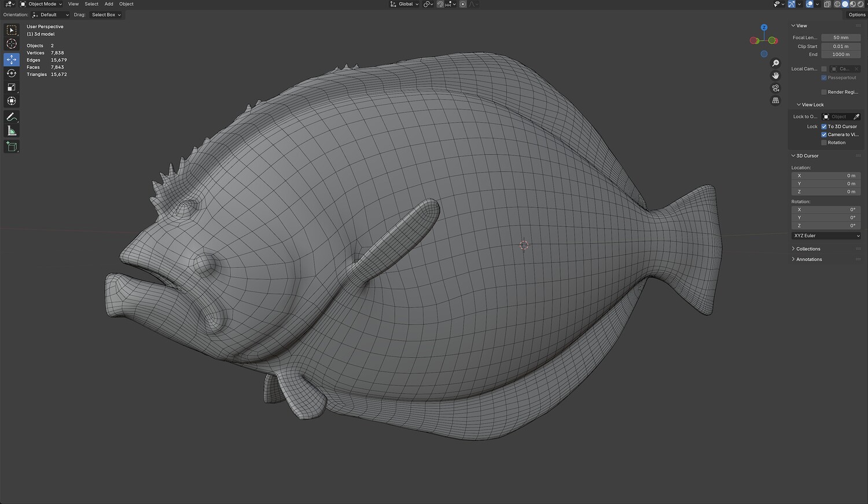Click the 3D Cursor Rotation X field

(x=826, y=210)
